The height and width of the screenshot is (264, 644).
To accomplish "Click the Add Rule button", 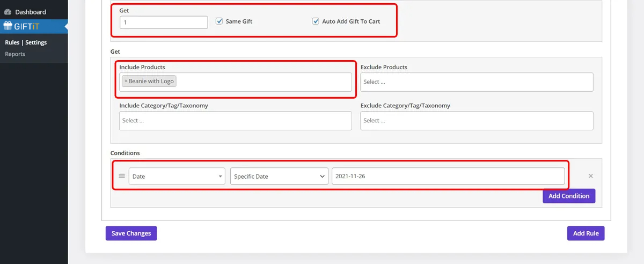I will click(x=586, y=233).
